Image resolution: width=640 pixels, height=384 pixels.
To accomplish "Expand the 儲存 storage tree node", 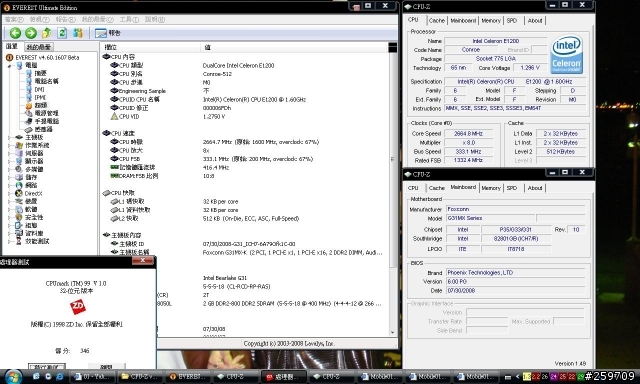I will click(9, 177).
